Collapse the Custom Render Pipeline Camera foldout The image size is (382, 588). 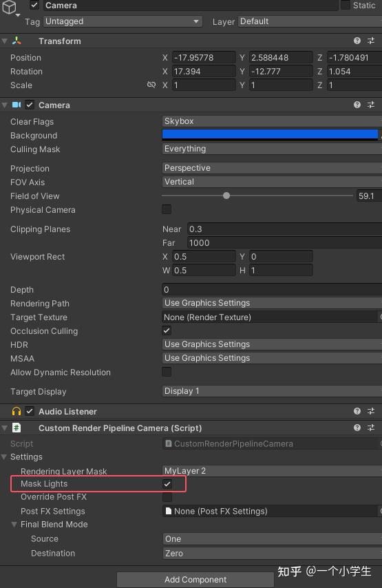coord(5,428)
